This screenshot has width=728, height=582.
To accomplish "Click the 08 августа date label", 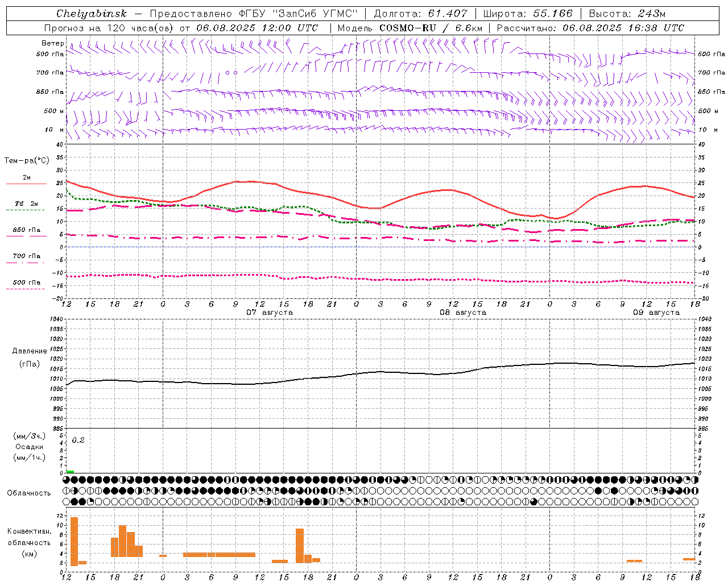I will [x=463, y=313].
